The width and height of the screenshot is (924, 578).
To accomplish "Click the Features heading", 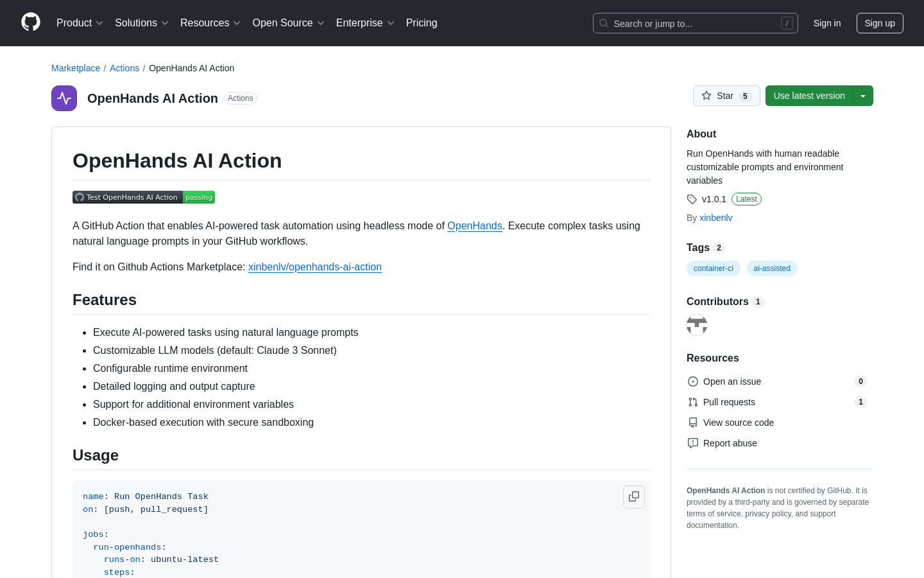I will 105,300.
